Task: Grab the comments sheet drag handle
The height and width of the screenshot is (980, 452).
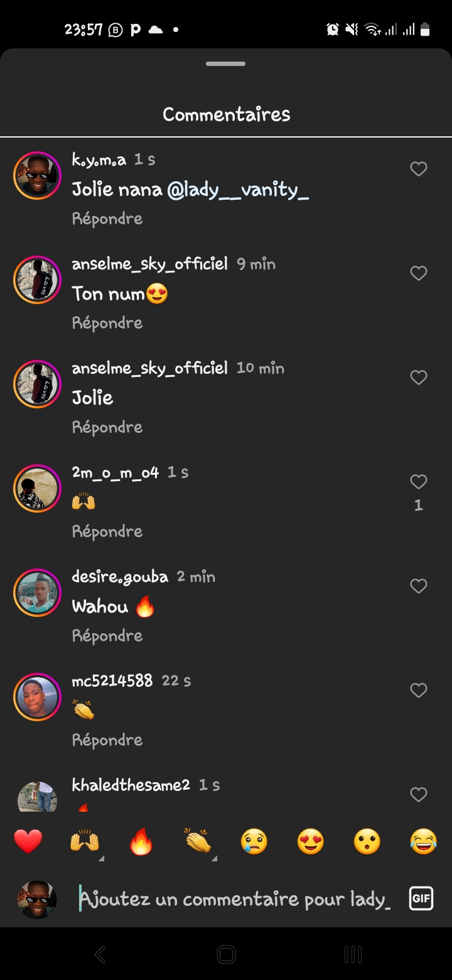Action: [x=226, y=63]
